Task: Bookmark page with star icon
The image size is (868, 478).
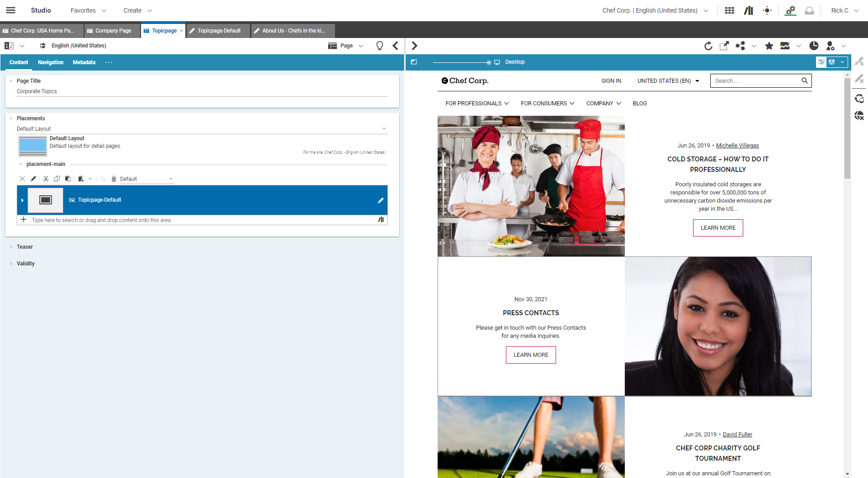Action: (x=769, y=46)
